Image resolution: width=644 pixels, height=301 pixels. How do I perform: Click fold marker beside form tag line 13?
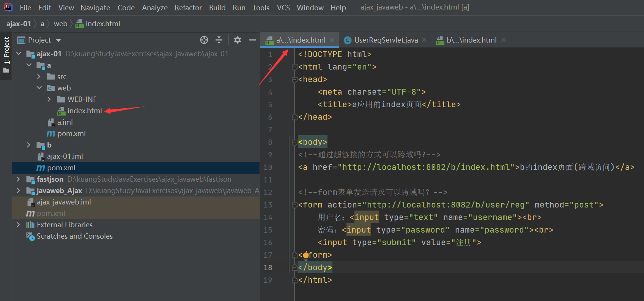pos(294,205)
